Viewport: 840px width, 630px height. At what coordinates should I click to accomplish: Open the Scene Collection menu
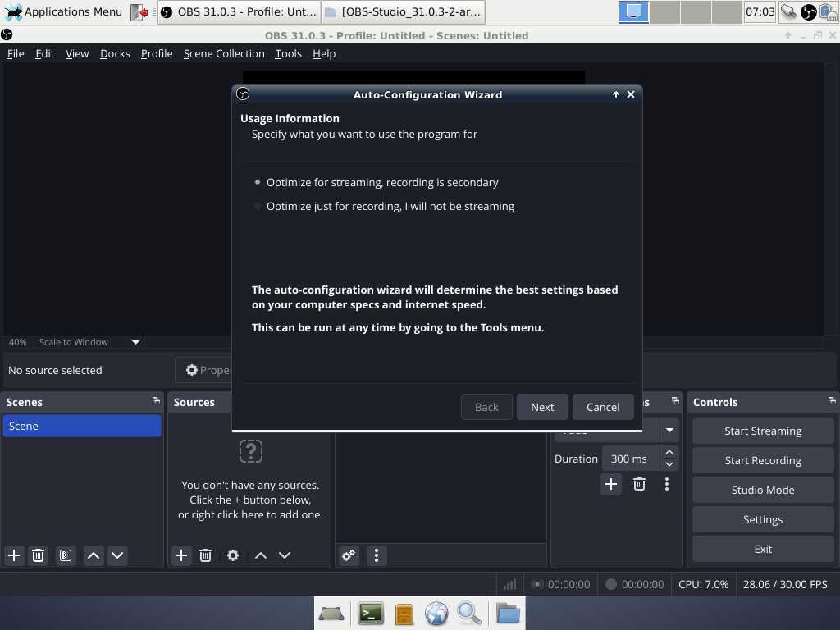click(224, 53)
